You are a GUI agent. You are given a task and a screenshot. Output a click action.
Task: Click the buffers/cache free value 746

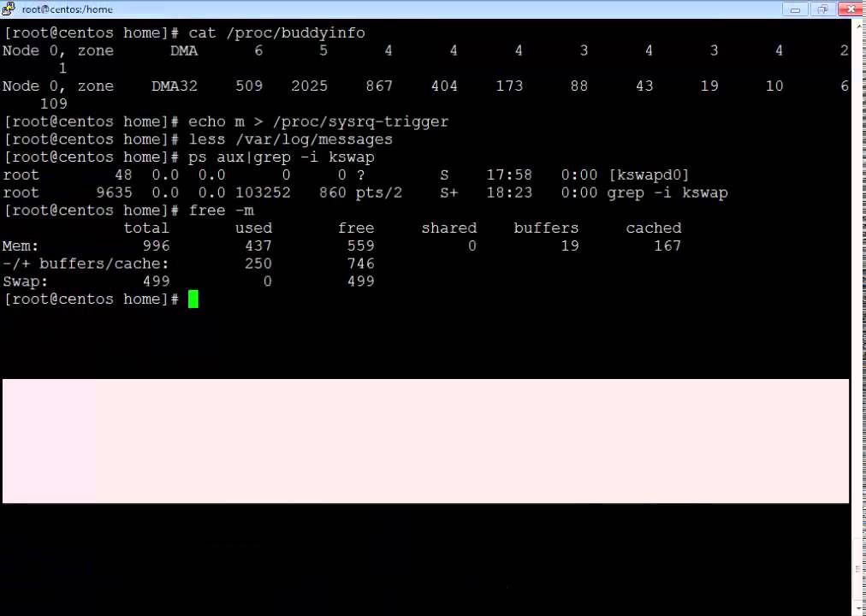coord(360,264)
